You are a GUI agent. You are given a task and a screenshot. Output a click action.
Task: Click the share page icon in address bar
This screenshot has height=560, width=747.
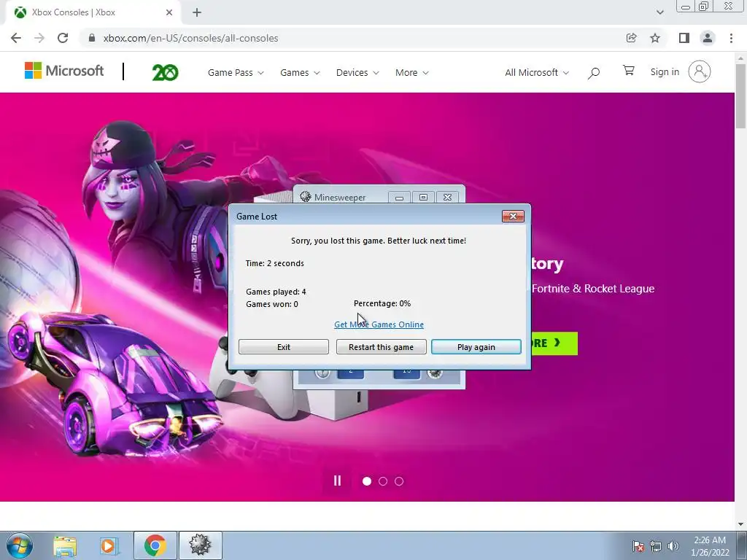coord(631,38)
